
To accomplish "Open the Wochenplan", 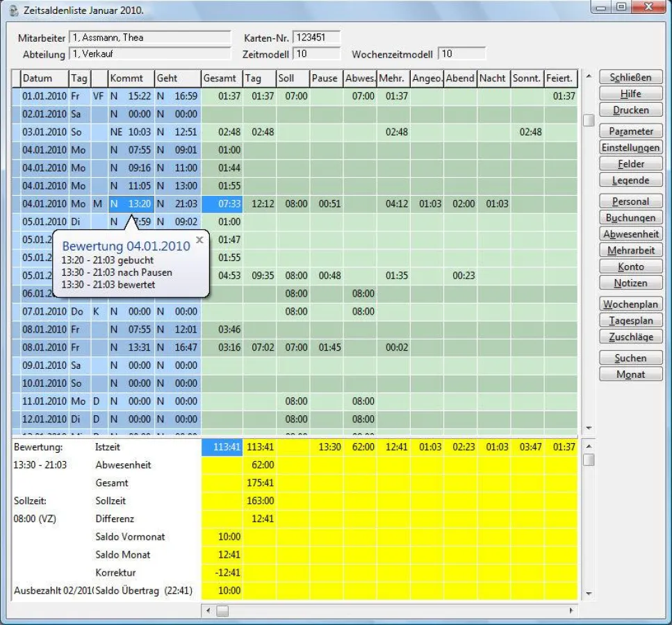I will pyautogui.click(x=630, y=304).
